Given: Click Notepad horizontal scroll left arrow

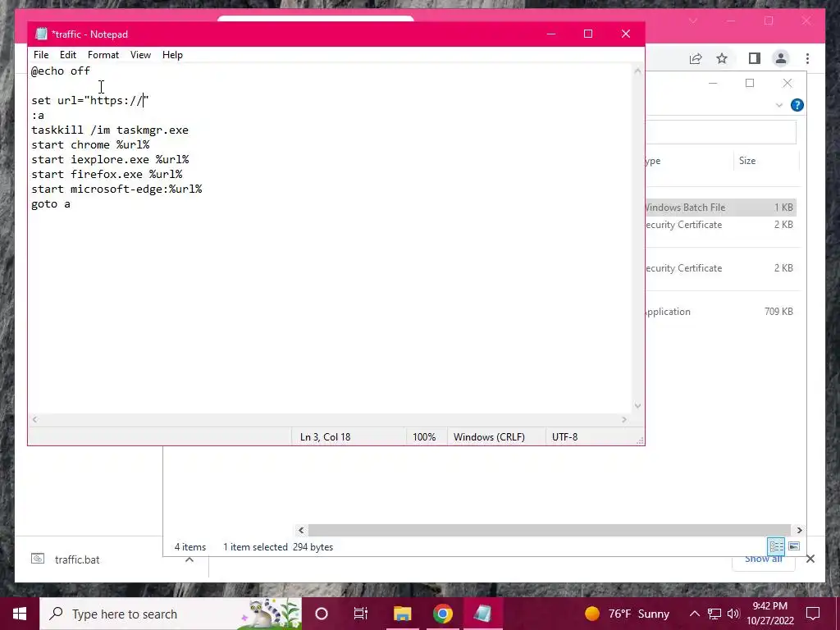Looking at the screenshot, I should coord(34,419).
